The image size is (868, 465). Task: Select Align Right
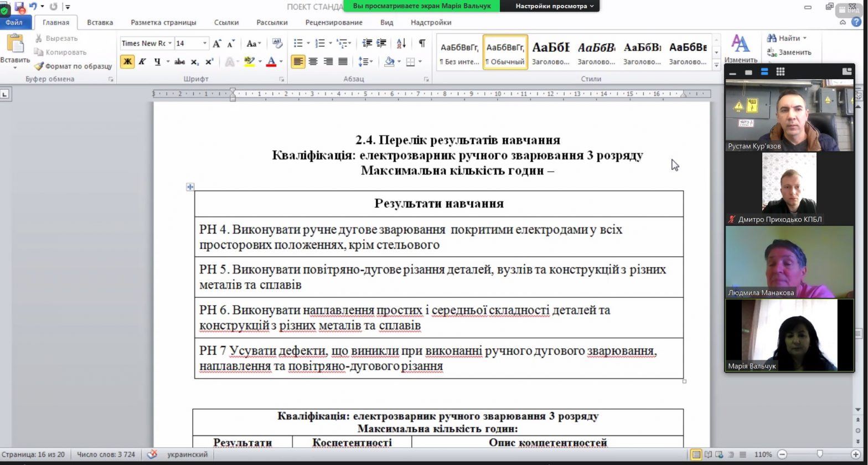pyautogui.click(x=328, y=61)
